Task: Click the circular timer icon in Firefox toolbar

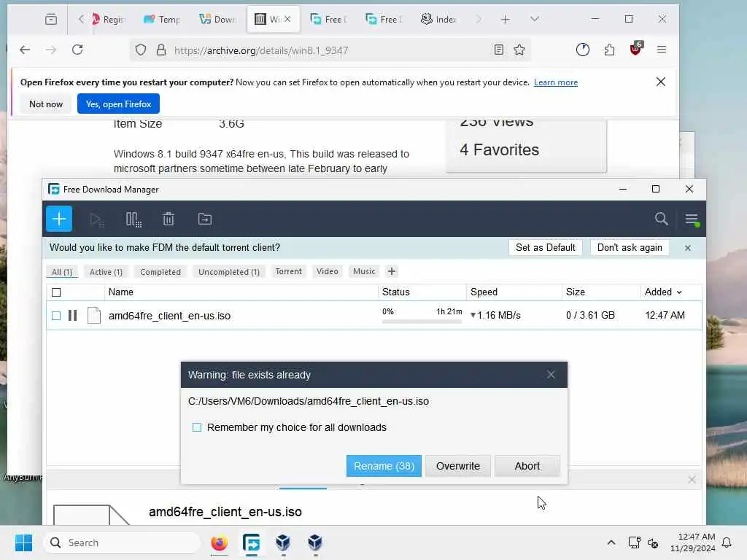Action: (x=583, y=50)
